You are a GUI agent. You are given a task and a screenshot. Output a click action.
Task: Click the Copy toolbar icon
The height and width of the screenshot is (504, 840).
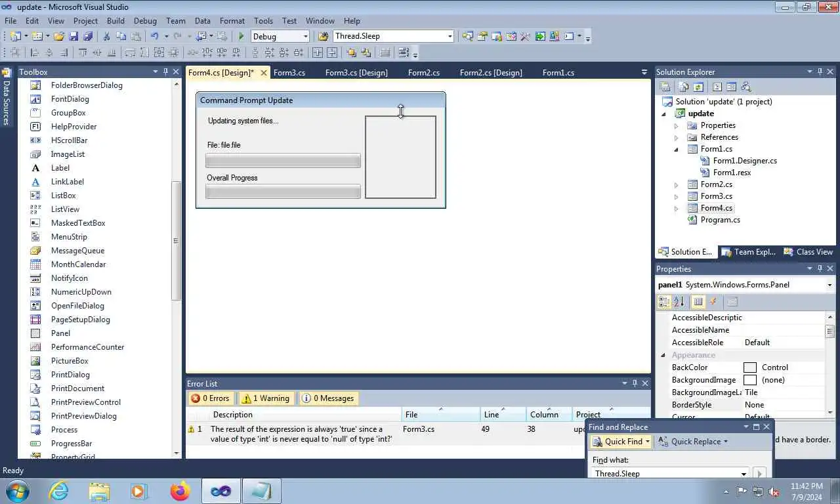121,36
